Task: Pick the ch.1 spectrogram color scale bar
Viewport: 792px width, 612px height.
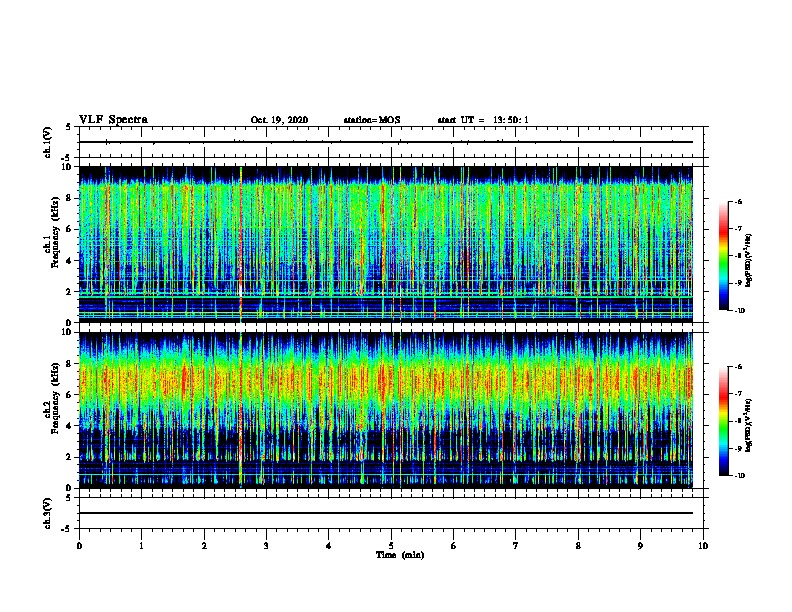Action: [x=723, y=256]
